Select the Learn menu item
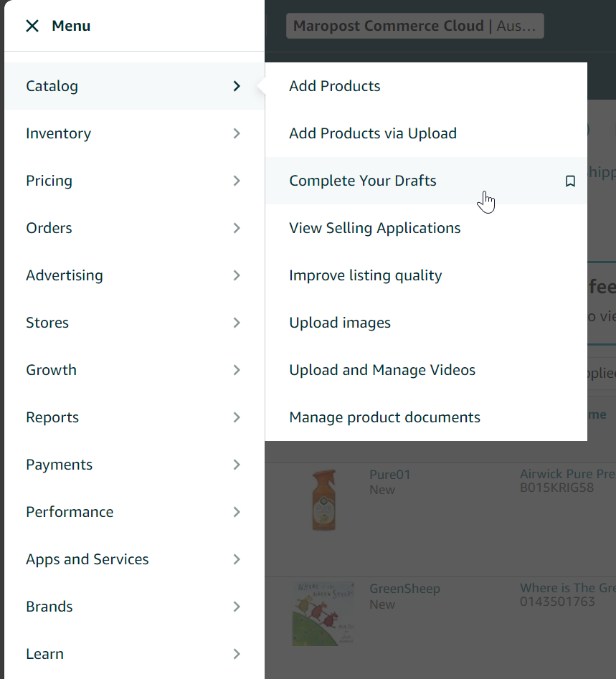 click(134, 654)
